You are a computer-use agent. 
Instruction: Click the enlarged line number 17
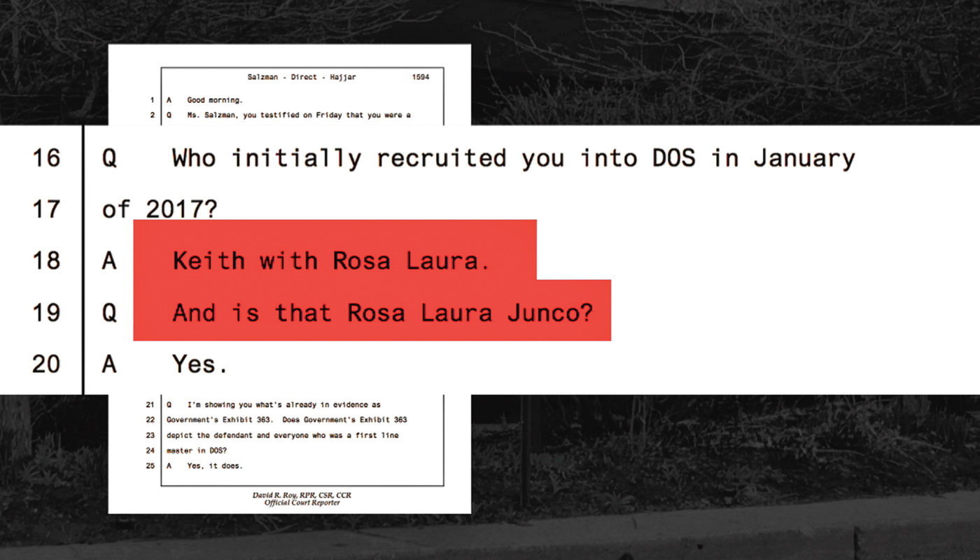[x=46, y=209]
